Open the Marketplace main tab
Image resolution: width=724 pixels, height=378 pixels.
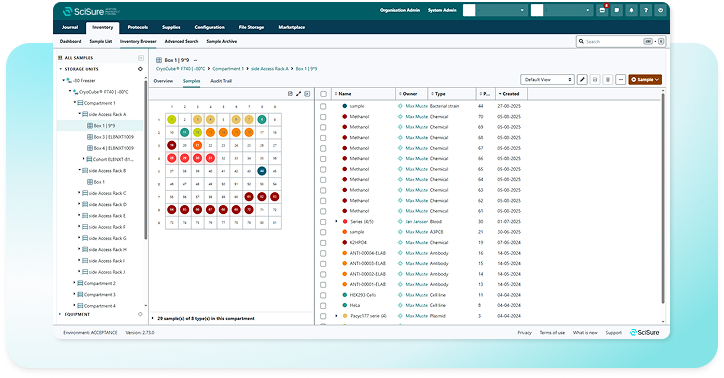[291, 27]
